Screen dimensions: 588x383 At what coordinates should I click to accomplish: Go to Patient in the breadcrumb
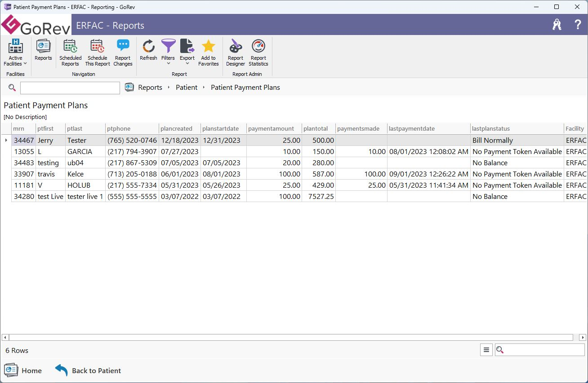187,88
